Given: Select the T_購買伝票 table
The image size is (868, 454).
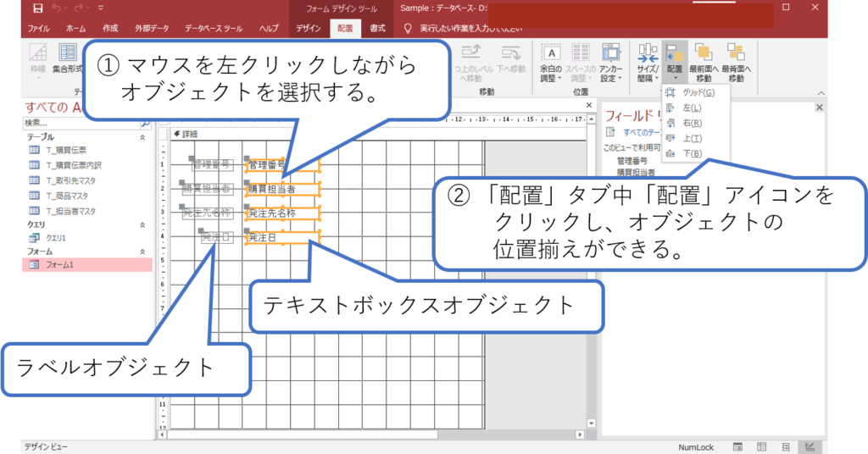Looking at the screenshot, I should point(87,150).
